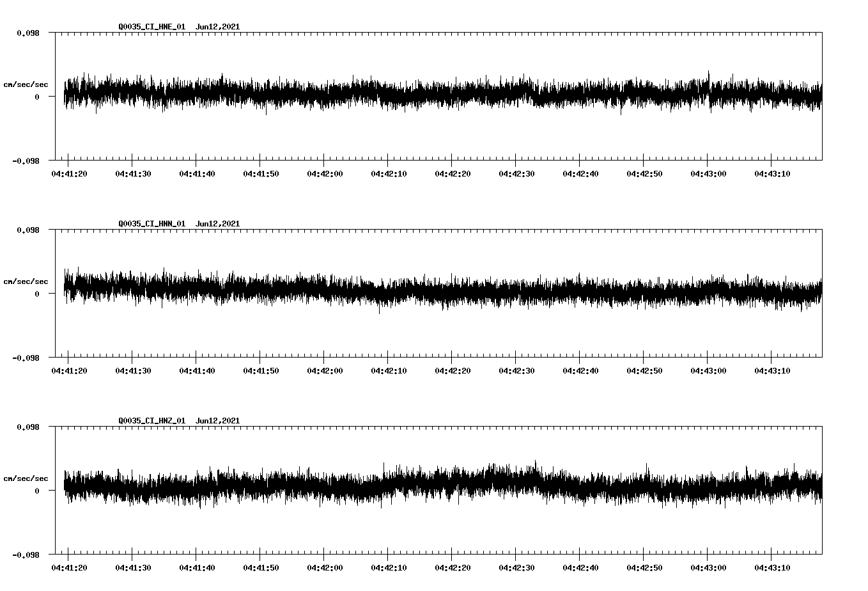Screen dimensions: 868x591
Task: Click the -0.098 lower limit of HNN plot
Action: (x=26, y=358)
